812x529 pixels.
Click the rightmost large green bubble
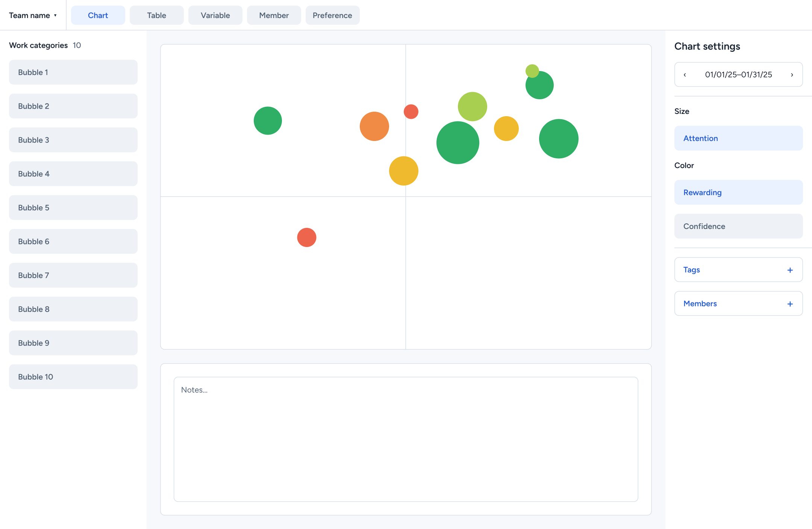click(559, 139)
